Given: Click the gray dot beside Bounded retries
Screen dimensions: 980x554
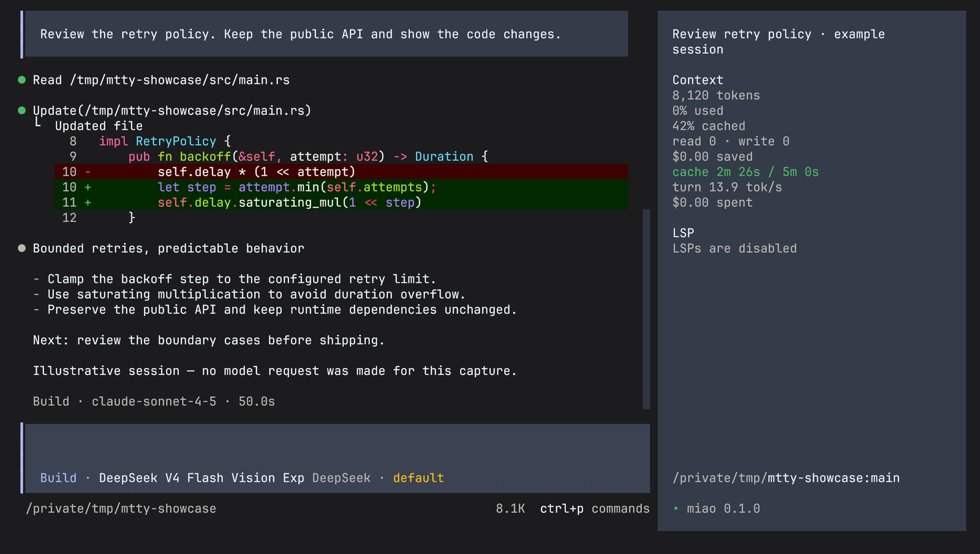Looking at the screenshot, I should (22, 249).
